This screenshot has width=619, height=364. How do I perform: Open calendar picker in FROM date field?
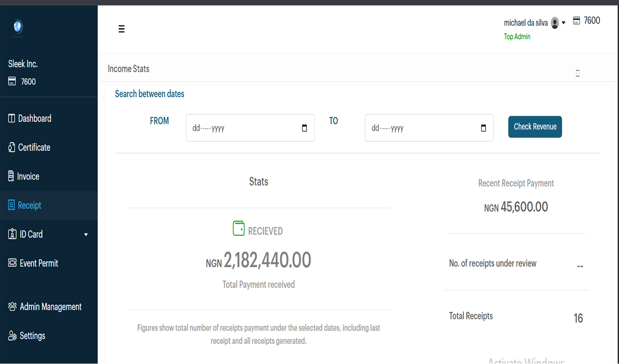[304, 128]
